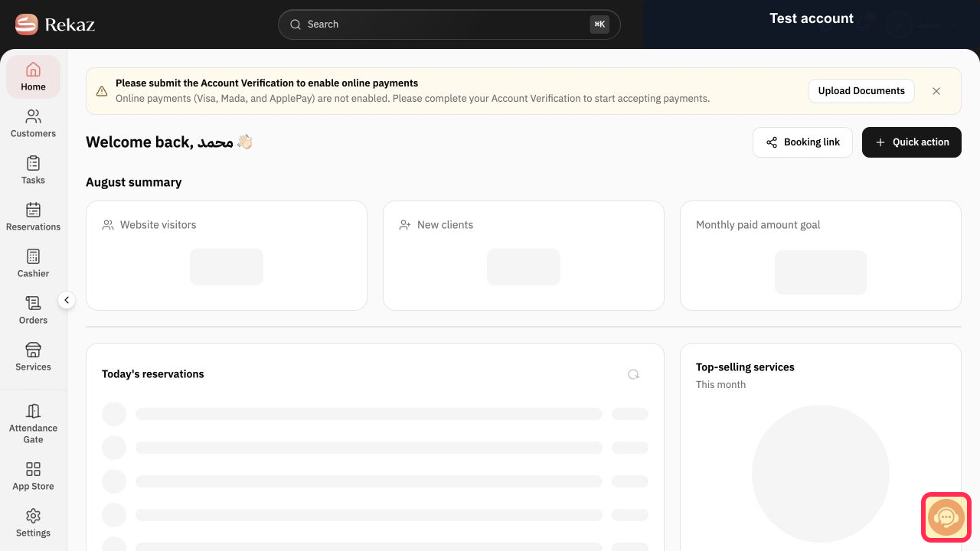The height and width of the screenshot is (551, 980).
Task: Open the Orders sidebar icon
Action: pyautogui.click(x=33, y=304)
